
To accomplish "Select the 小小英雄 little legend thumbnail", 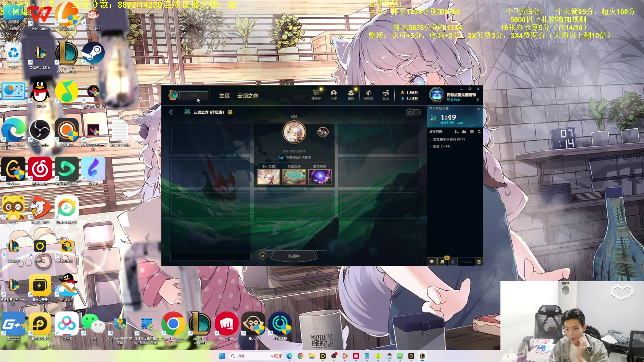I will (x=268, y=177).
